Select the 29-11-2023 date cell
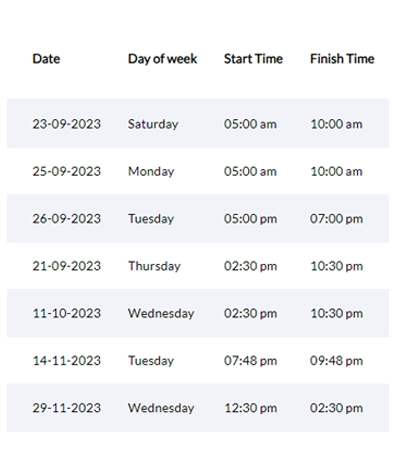The width and height of the screenshot is (400, 457). pyautogui.click(x=67, y=408)
